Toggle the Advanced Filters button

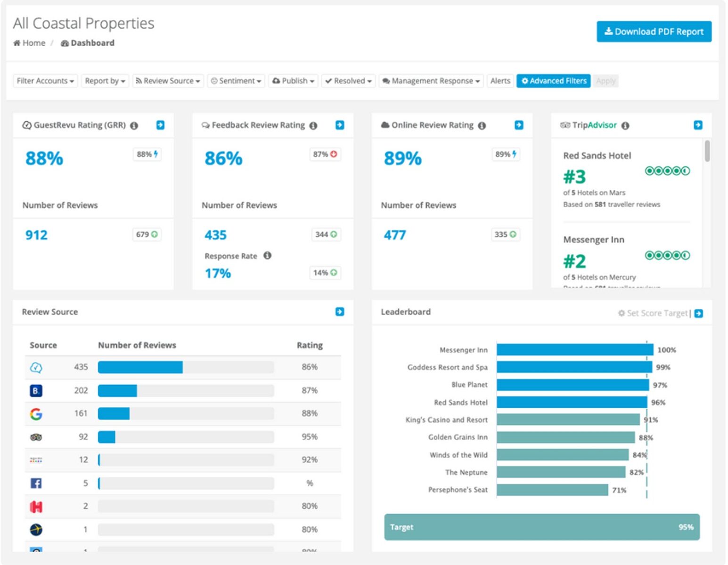tap(553, 81)
